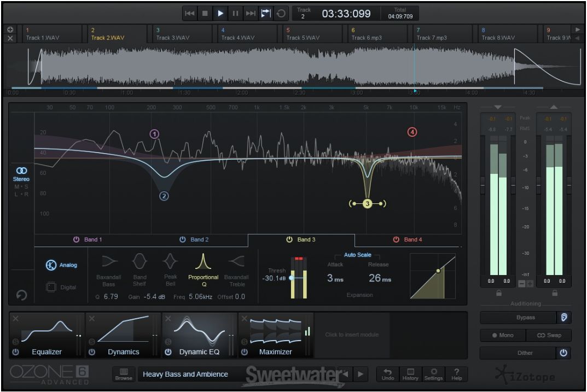Click the Browse presets icon

(124, 374)
